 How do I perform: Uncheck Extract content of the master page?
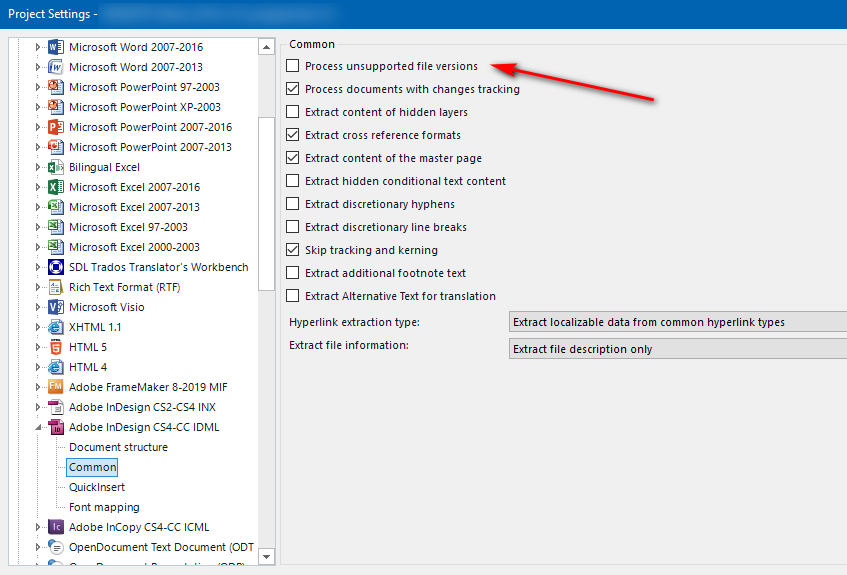pyautogui.click(x=292, y=158)
